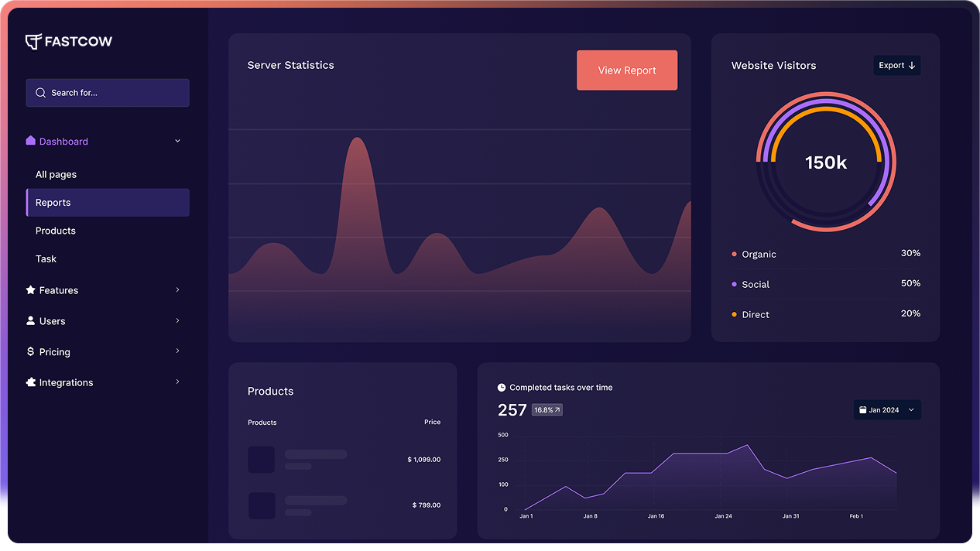Screen dimensions: 980x551
Task: Export the Website Visitors data
Action: pyautogui.click(x=896, y=65)
